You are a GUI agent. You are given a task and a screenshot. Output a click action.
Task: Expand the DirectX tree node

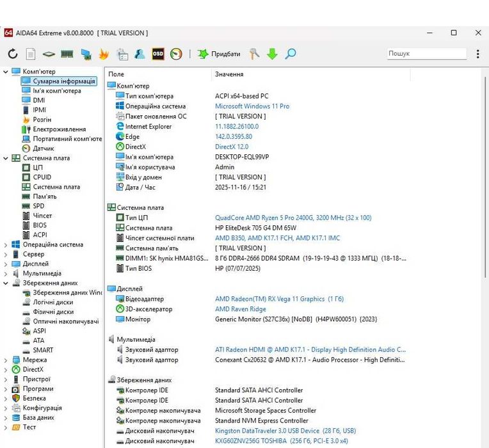click(x=6, y=370)
